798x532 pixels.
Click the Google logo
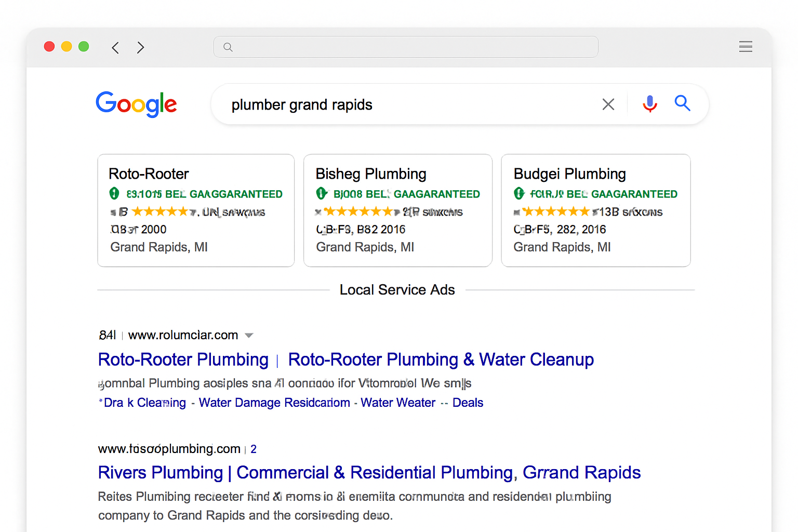point(136,104)
